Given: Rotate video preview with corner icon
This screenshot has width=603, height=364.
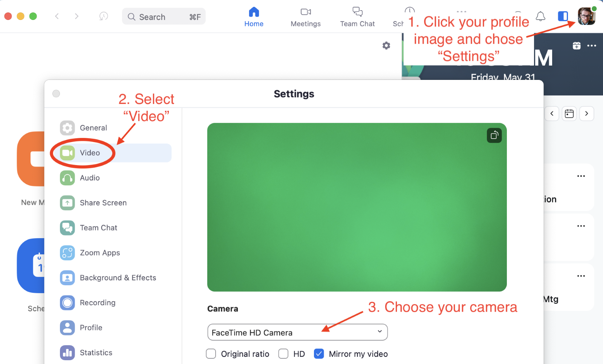Looking at the screenshot, I should [x=494, y=135].
